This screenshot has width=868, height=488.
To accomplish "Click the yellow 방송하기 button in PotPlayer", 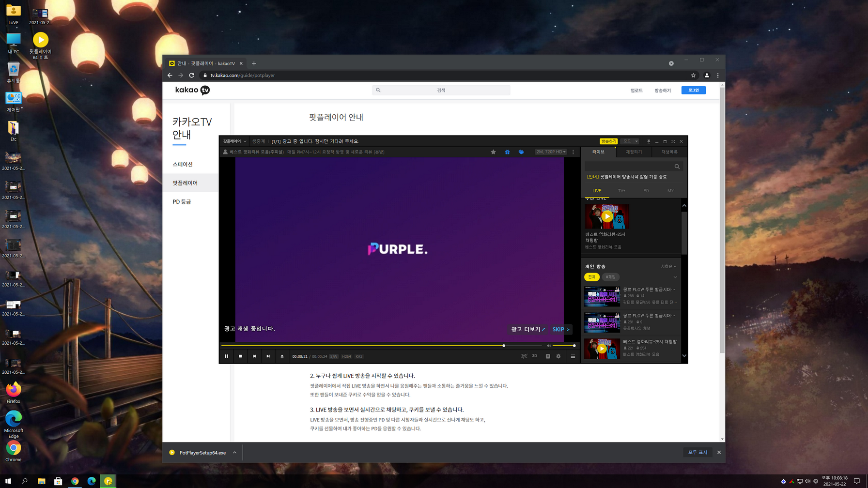I will point(608,141).
